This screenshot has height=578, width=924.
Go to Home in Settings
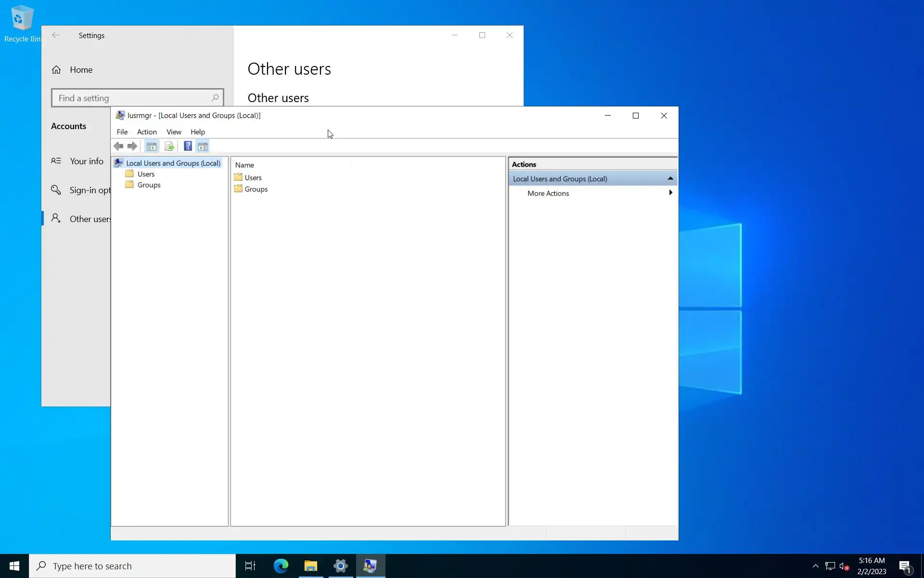(x=81, y=70)
